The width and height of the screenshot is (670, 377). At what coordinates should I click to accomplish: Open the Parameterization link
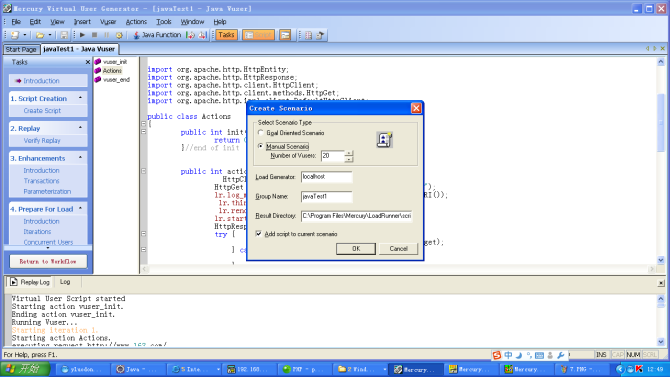point(47,191)
